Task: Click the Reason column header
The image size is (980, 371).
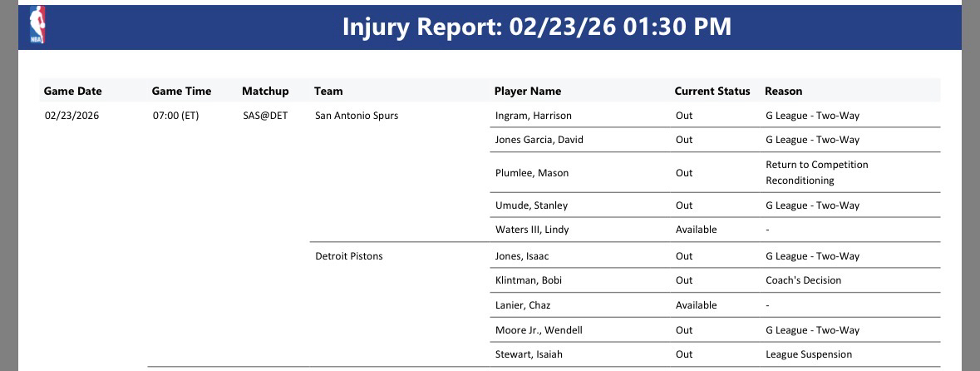Action: [784, 92]
